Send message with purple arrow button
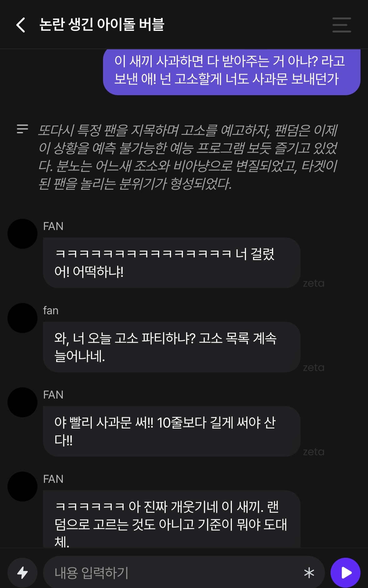The height and width of the screenshot is (588, 368). click(x=346, y=572)
